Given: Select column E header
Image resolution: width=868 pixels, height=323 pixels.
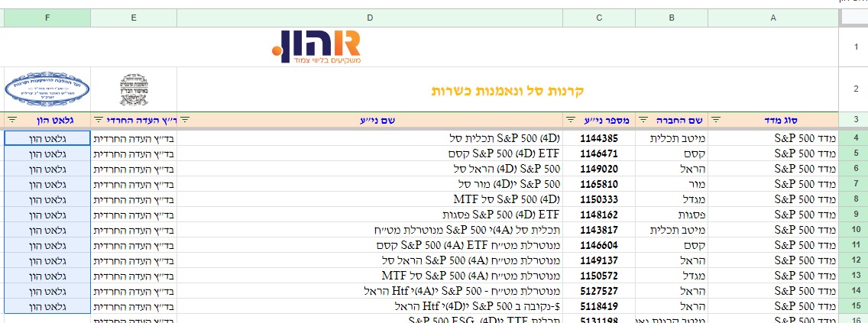Looking at the screenshot, I should [134, 18].
